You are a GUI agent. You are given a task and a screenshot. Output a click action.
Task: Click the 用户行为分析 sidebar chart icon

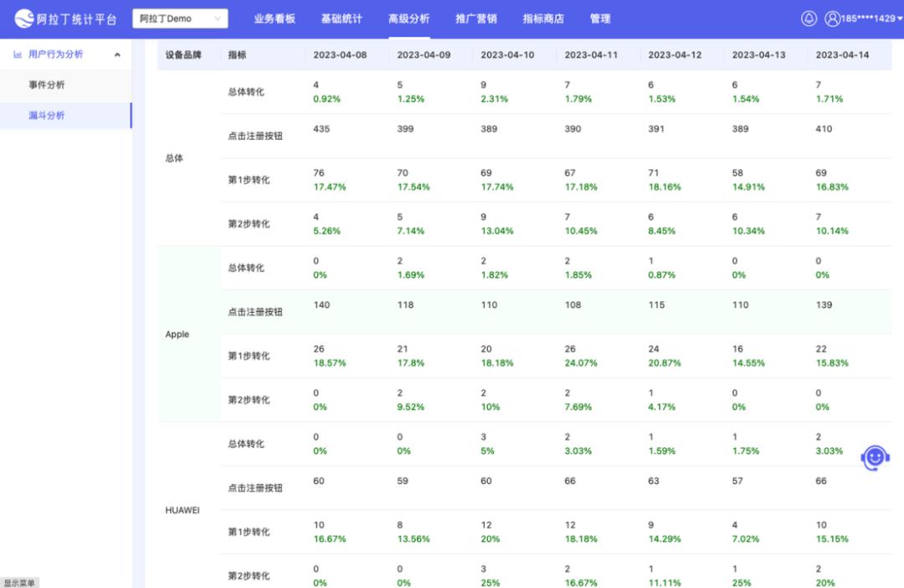click(x=18, y=54)
